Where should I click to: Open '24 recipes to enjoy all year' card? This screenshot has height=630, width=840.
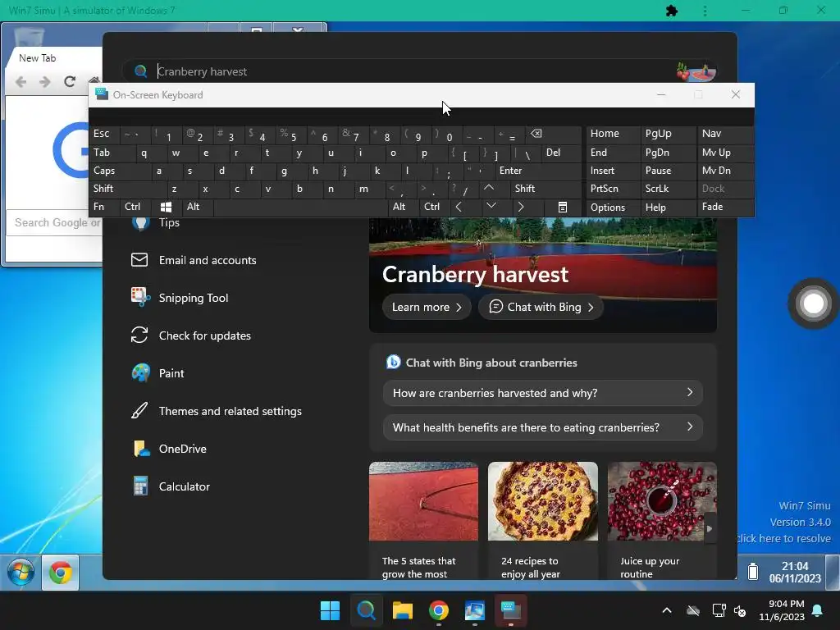pos(543,519)
